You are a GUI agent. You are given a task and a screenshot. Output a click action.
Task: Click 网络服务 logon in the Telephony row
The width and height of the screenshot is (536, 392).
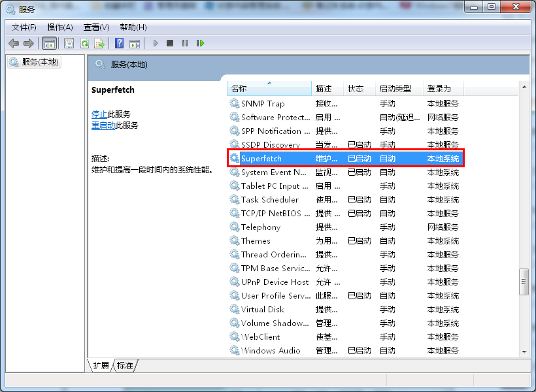click(443, 227)
